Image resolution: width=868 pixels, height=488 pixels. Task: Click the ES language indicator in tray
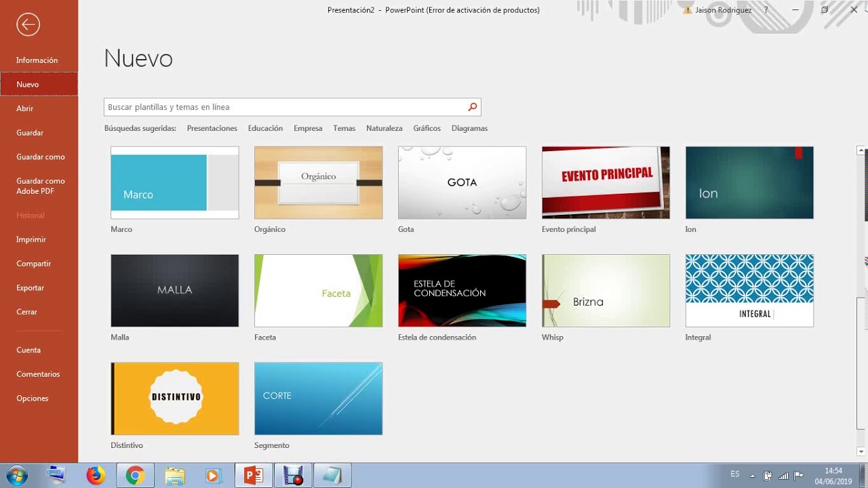pos(735,474)
